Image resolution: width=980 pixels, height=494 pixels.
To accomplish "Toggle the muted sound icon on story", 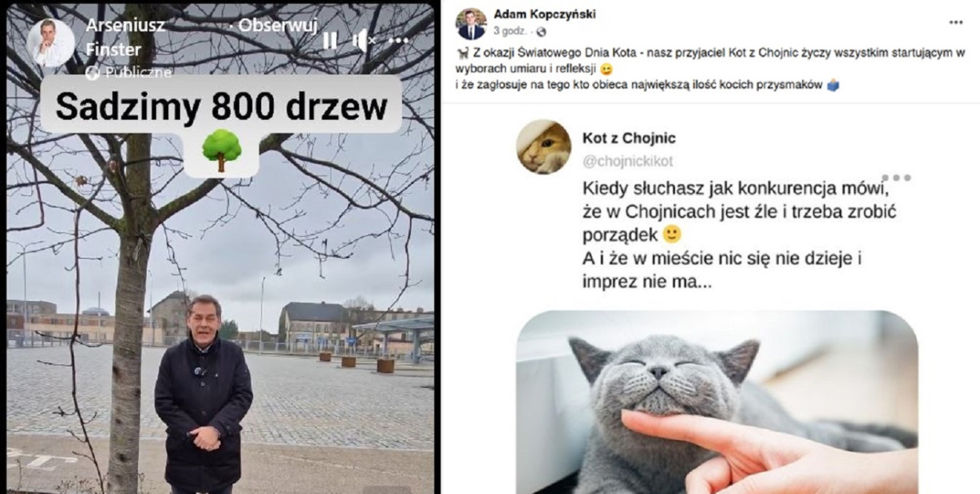I will point(363,40).
